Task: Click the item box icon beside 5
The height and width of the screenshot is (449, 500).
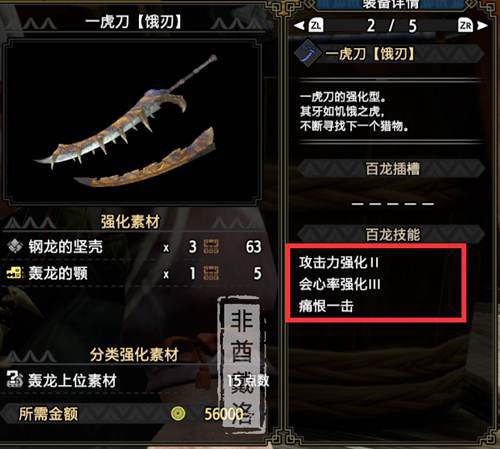Action: [211, 273]
